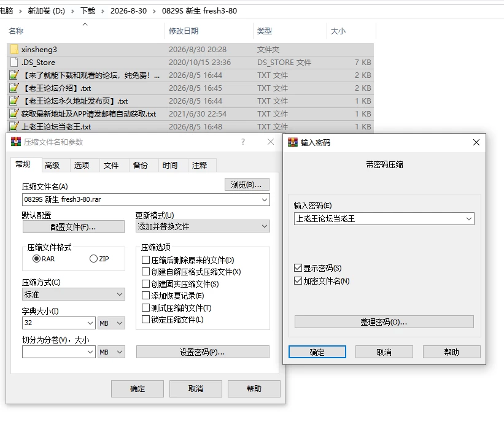Open the 字典大小 value dropdown
The image size is (504, 422).
(90, 323)
